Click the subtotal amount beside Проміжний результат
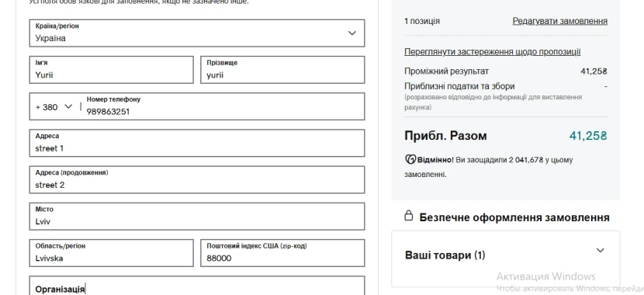Viewport: 644px width, 295px height. (x=594, y=71)
